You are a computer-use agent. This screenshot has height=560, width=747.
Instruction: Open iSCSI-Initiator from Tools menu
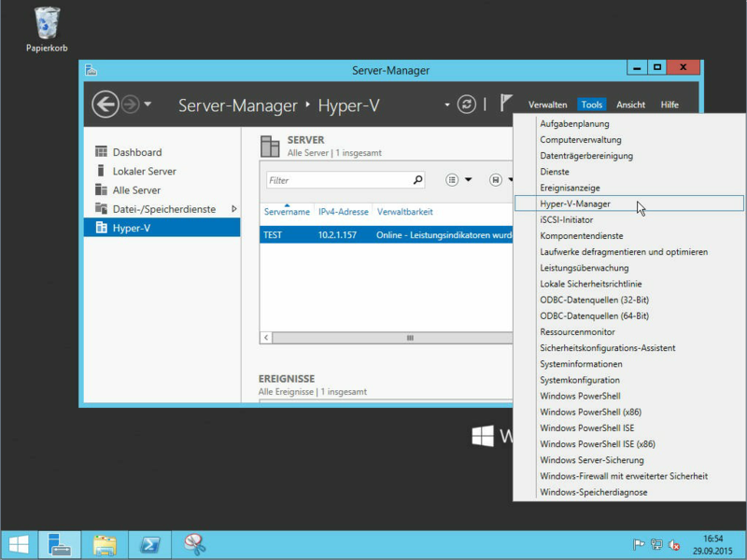(628, 220)
